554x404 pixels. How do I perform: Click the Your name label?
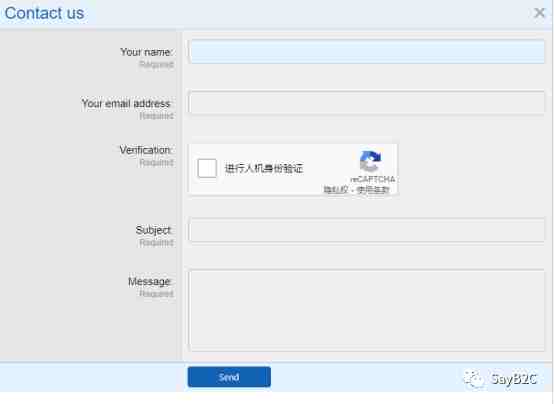point(146,52)
